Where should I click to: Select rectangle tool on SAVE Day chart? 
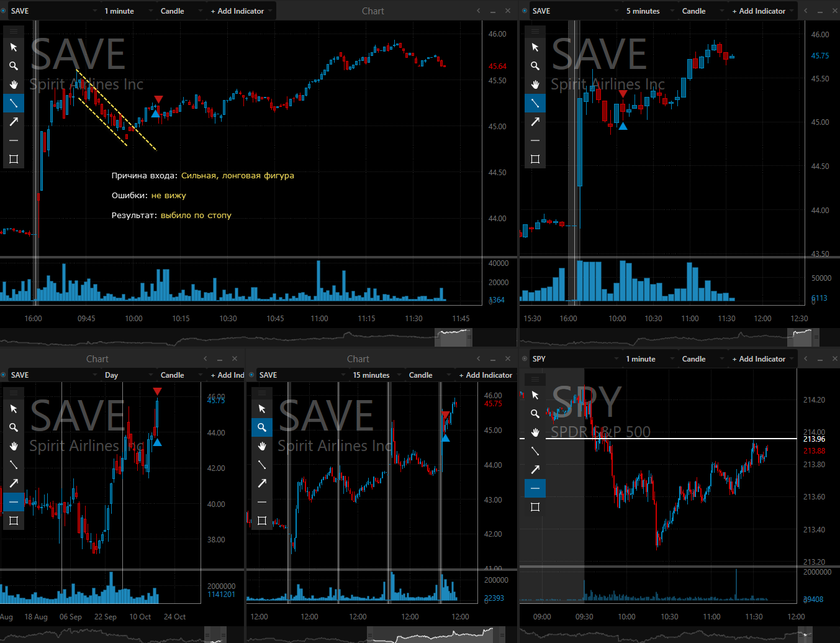[x=14, y=521]
